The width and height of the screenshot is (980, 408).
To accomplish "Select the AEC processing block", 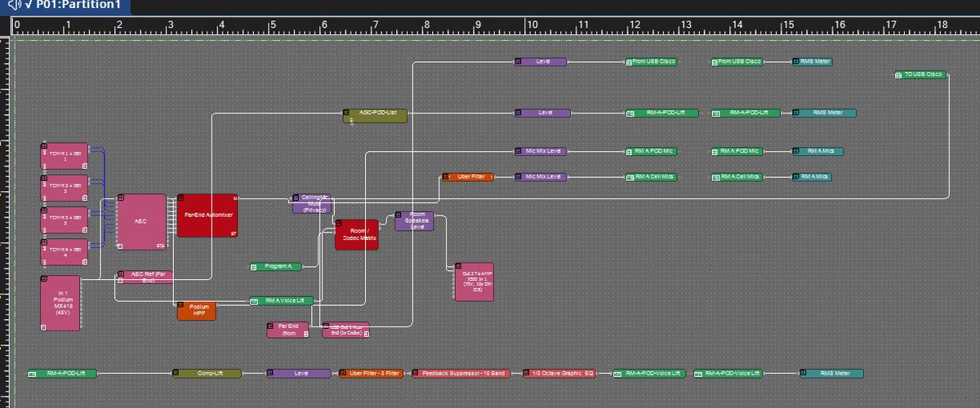I will click(x=142, y=221).
